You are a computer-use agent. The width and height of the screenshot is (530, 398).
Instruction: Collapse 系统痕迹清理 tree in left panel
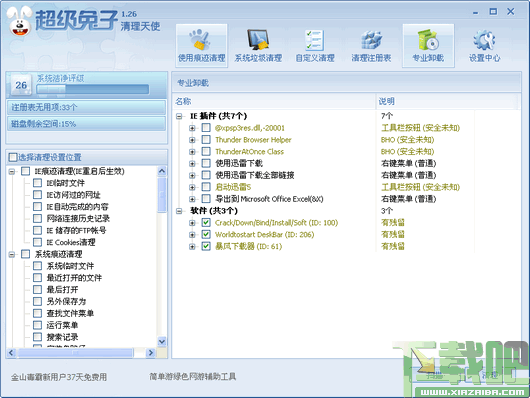point(12,255)
